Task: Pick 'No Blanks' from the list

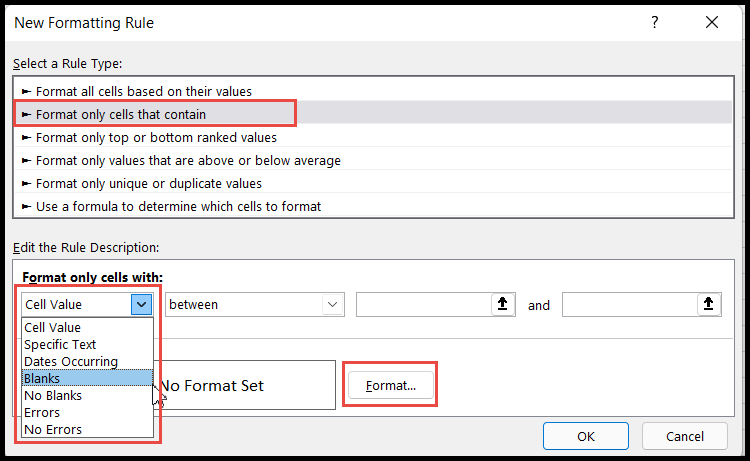Action: [53, 395]
